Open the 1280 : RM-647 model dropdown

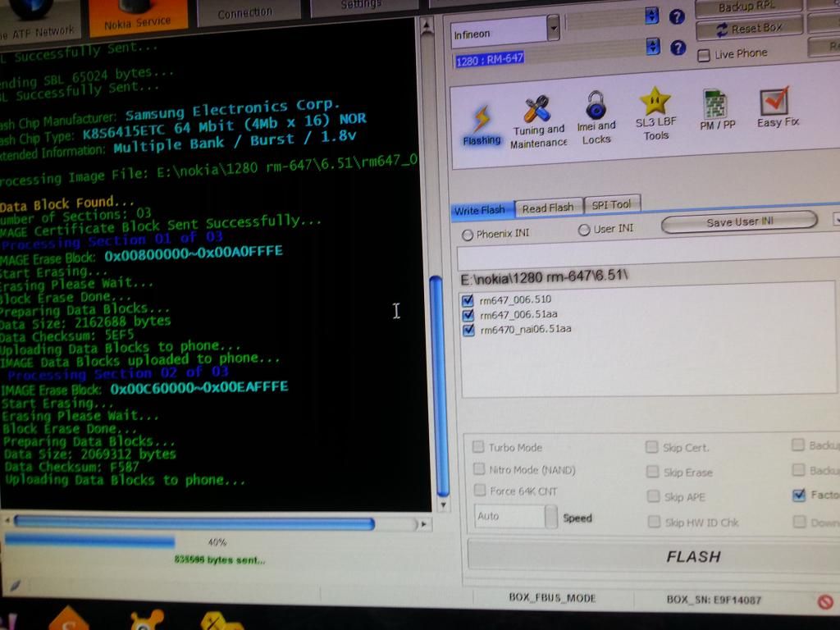(x=653, y=47)
